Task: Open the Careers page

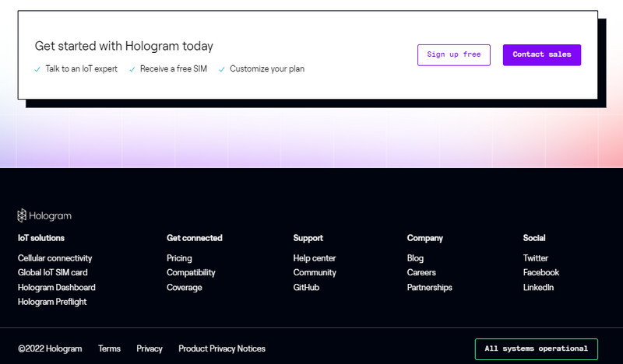Action: 421,272
